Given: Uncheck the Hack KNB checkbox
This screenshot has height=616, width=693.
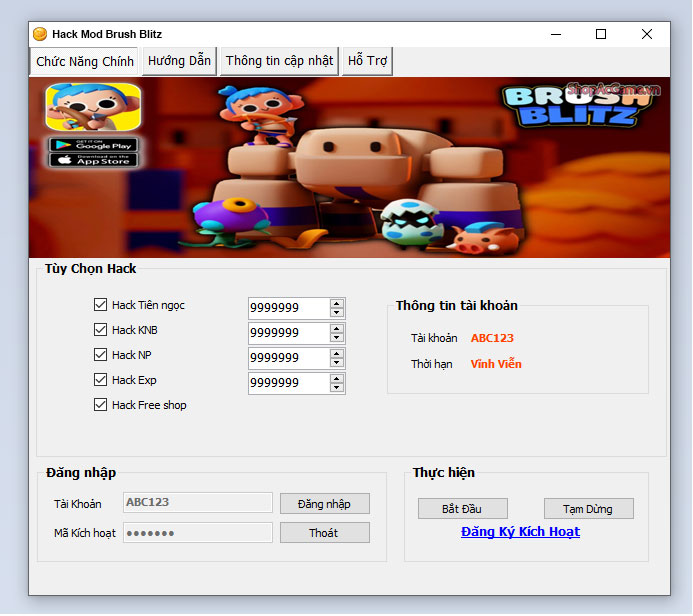Looking at the screenshot, I should (x=100, y=330).
